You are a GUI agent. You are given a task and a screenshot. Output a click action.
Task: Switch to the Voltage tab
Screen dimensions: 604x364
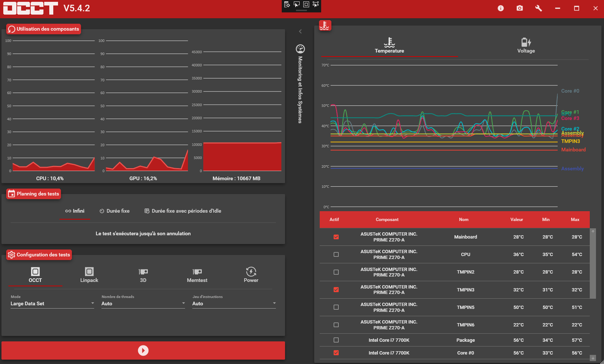[x=526, y=46]
